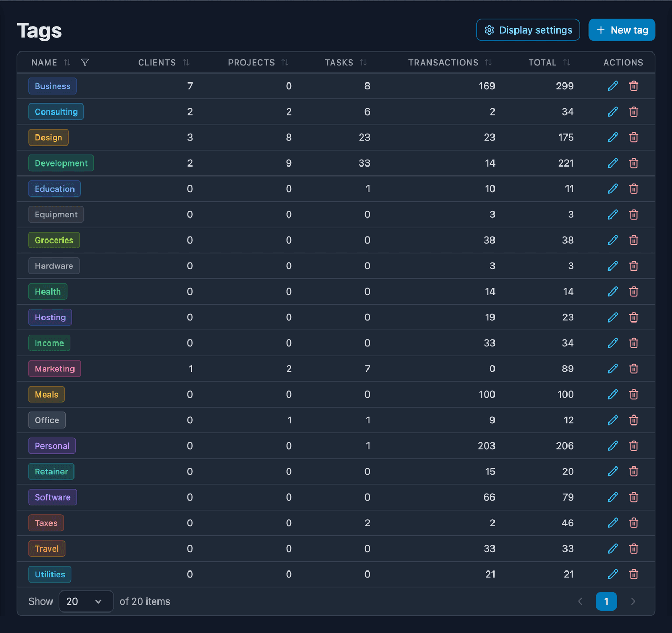Delete the Business tag
Image resolution: width=672 pixels, height=633 pixels.
(x=634, y=86)
